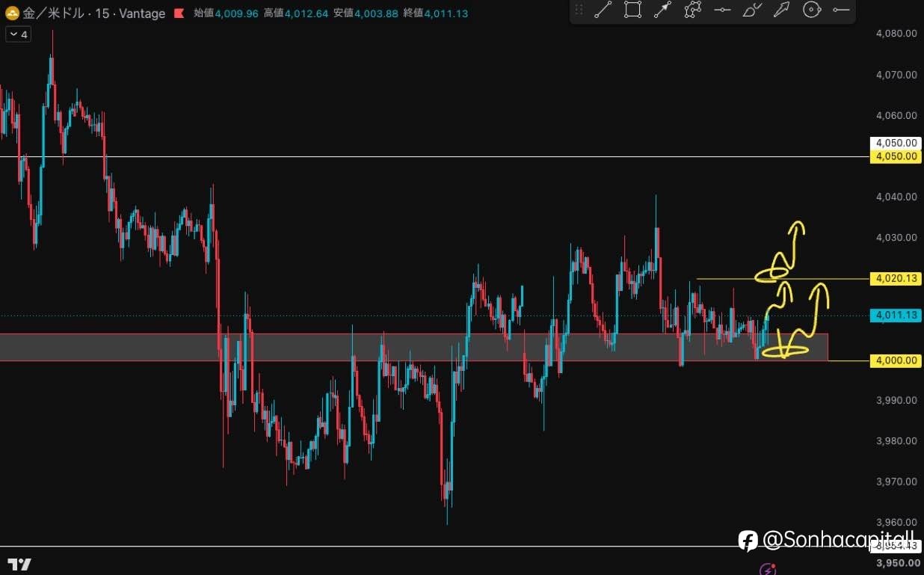The image size is (924, 575).
Task: Select the Horizontal Ray drawing tool
Action: (841, 10)
